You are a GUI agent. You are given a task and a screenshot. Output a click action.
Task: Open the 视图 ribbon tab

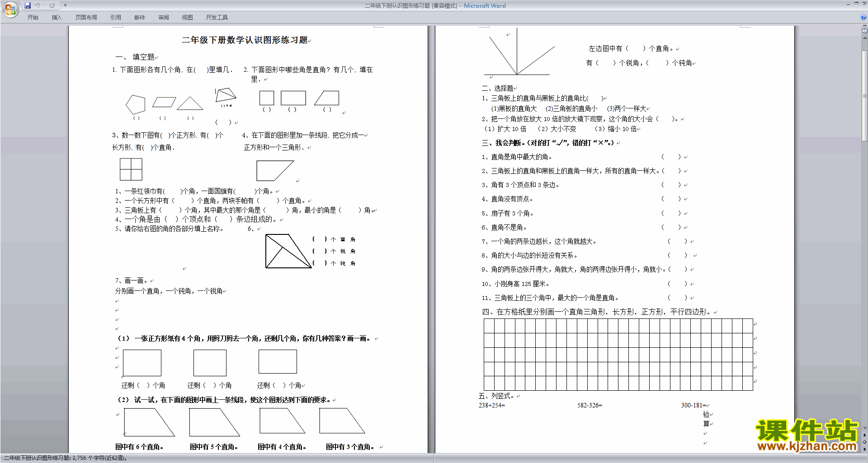click(x=187, y=17)
